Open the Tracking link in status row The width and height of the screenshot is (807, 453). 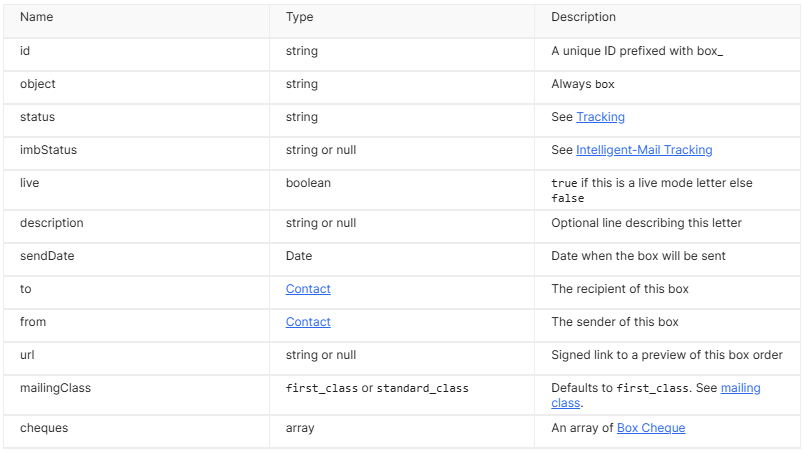600,117
